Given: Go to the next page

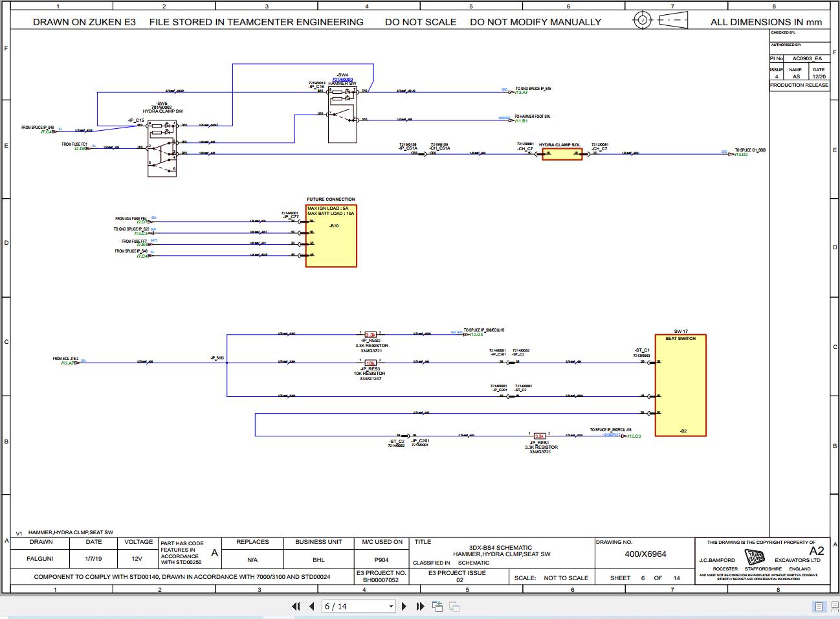Looking at the screenshot, I should pos(404,607).
